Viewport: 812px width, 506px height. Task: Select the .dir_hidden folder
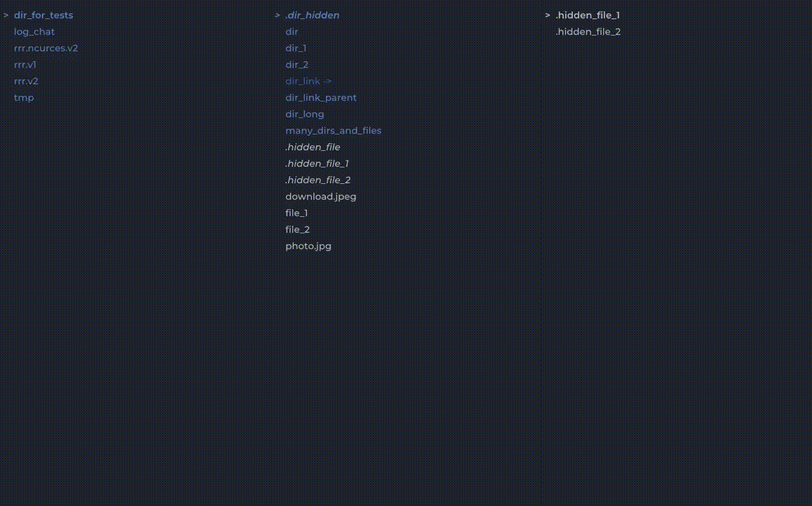pos(312,15)
